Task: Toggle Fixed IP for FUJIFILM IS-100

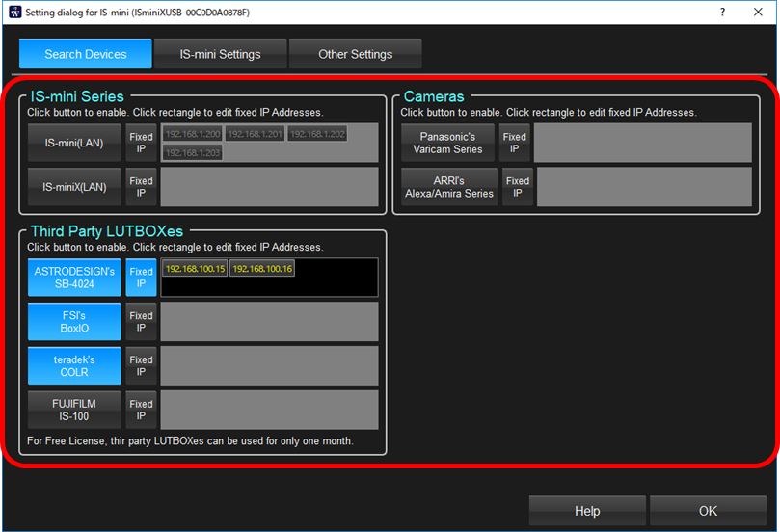Action: click(142, 411)
